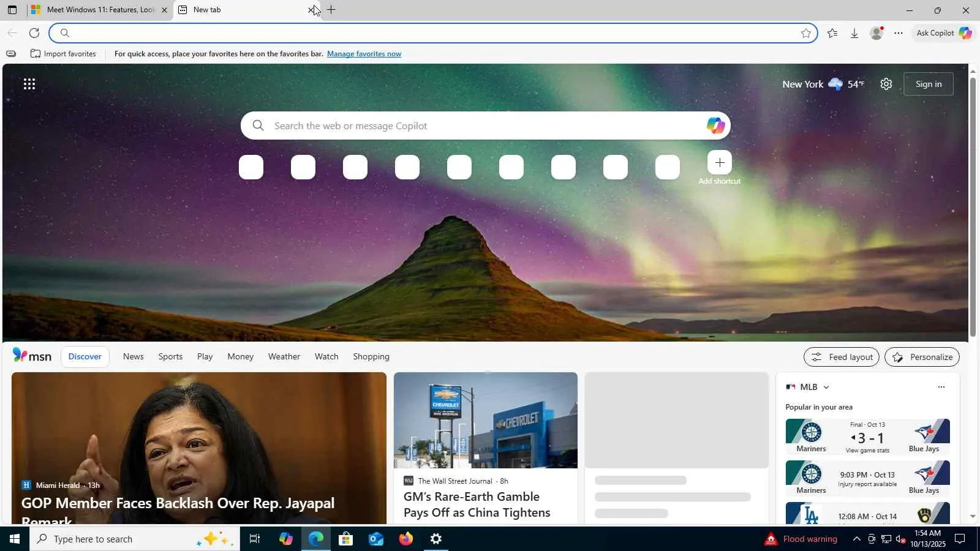Screen dimensions: 980x551
Task: Click "Popular in your area" heading
Action: (819, 407)
